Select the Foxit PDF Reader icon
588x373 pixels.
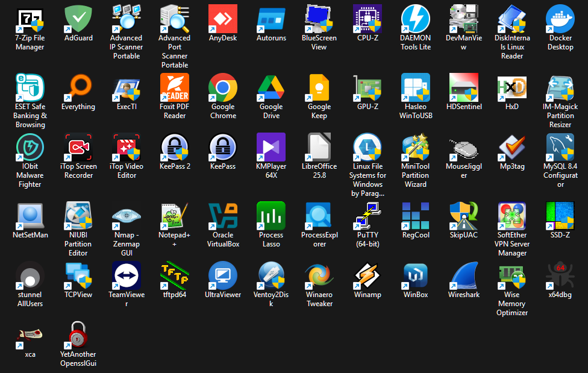pos(175,88)
